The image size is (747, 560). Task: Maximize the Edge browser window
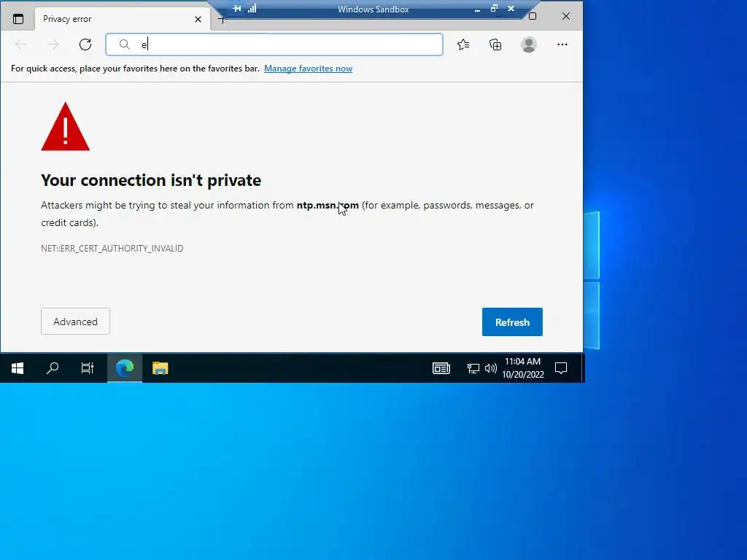click(x=533, y=16)
